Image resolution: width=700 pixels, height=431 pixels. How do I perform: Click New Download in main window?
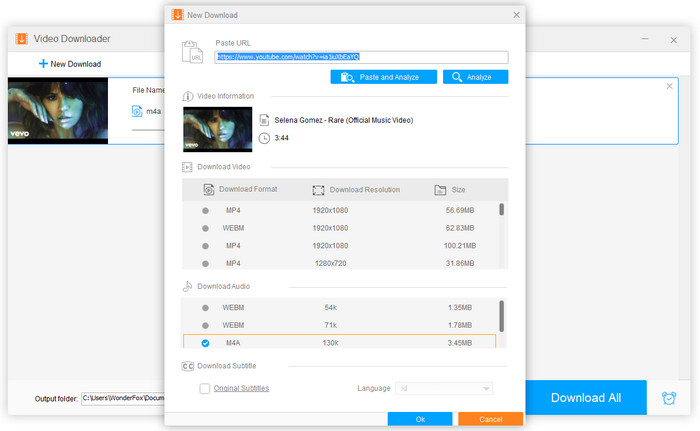(x=70, y=64)
